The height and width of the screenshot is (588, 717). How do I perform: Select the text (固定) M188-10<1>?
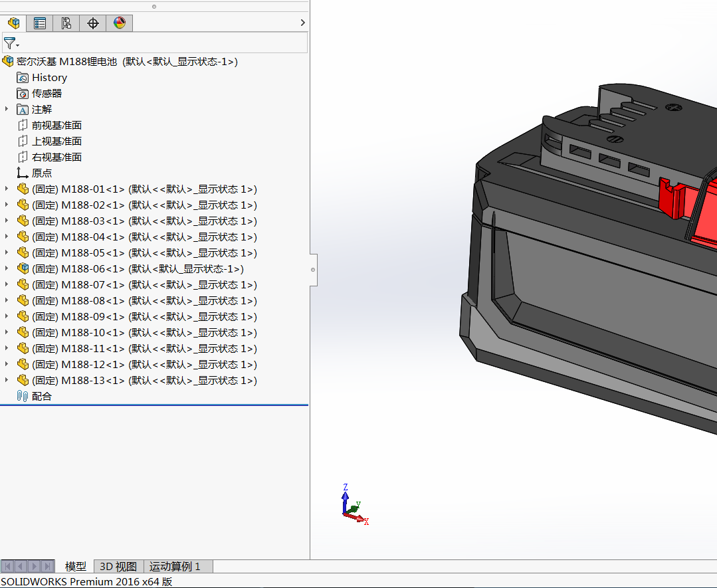click(x=78, y=333)
